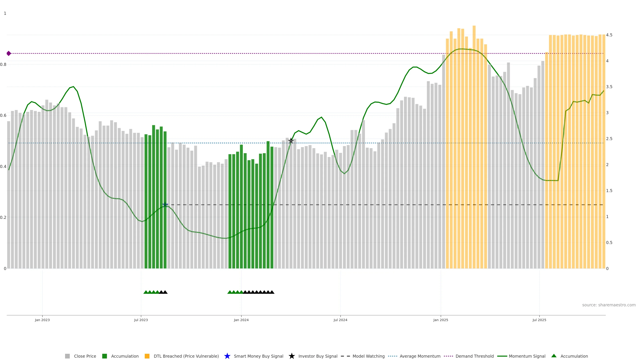Viewport: 644px width, 362px height.
Task: Click the blue star marker on the chart
Action: click(165, 205)
